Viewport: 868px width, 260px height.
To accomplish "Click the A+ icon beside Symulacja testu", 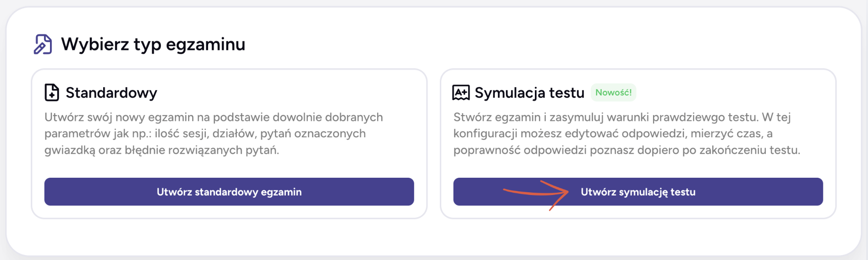I will pyautogui.click(x=461, y=92).
